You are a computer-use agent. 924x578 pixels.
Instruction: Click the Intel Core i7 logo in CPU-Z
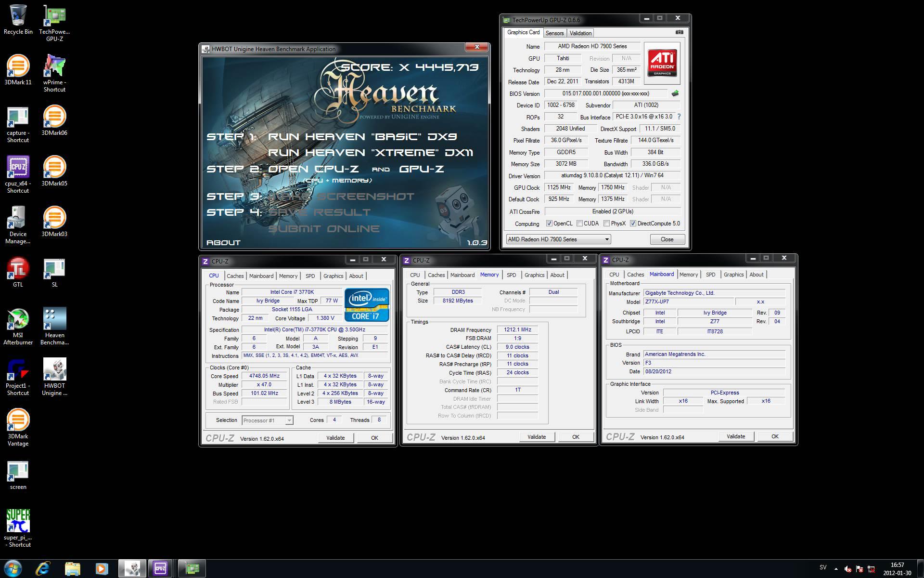tap(367, 304)
